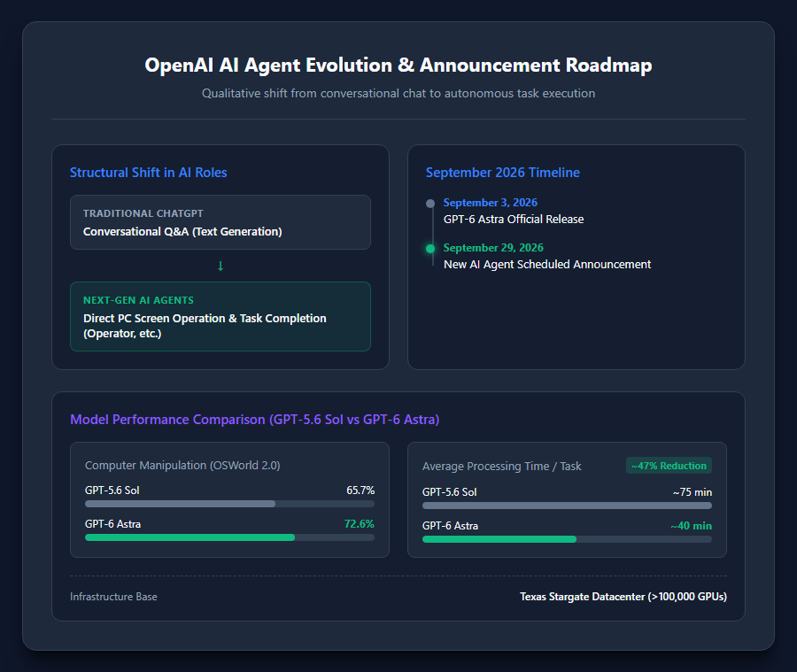Select 'Direct PC Screen Operation & Task Completion' text
The width and height of the screenshot is (797, 672).
[x=205, y=319]
